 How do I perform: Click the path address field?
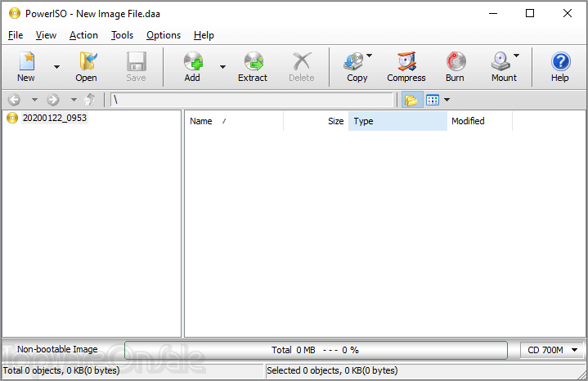pyautogui.click(x=252, y=100)
